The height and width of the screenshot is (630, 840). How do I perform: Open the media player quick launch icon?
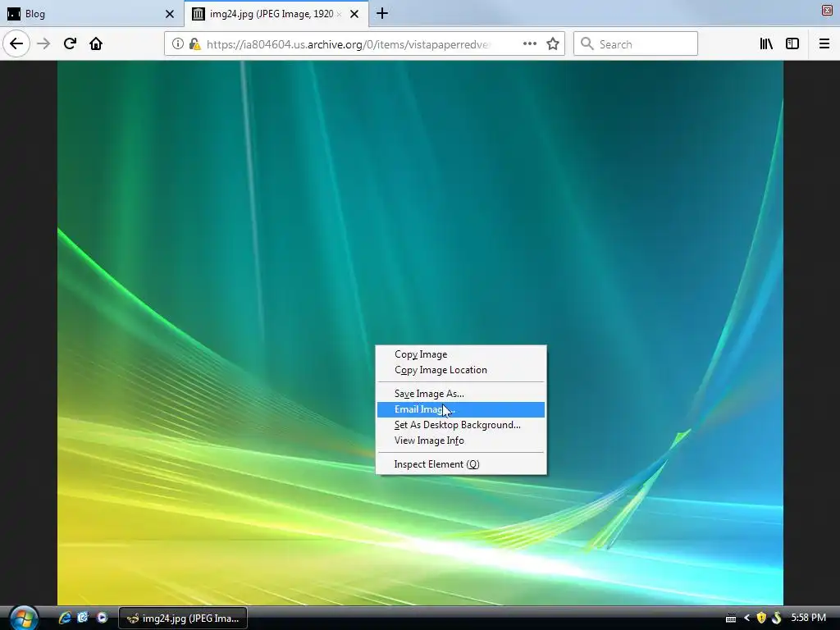click(x=102, y=618)
